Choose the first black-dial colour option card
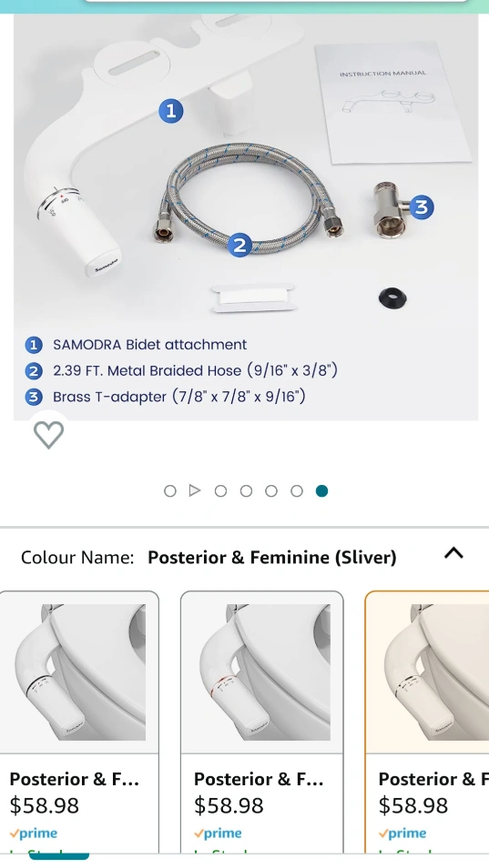This screenshot has height=868, width=489. [79, 722]
